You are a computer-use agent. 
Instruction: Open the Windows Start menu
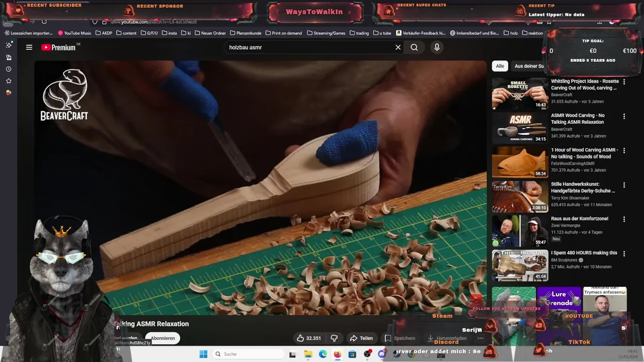203,354
